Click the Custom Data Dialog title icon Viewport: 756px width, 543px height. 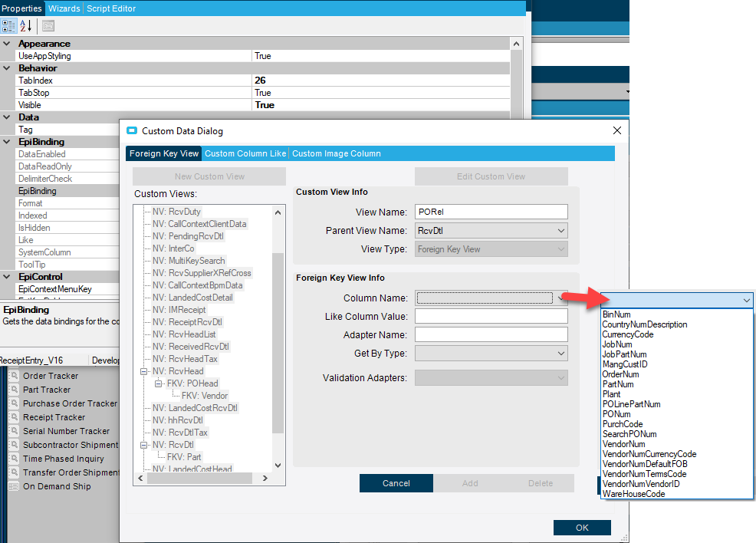click(131, 130)
